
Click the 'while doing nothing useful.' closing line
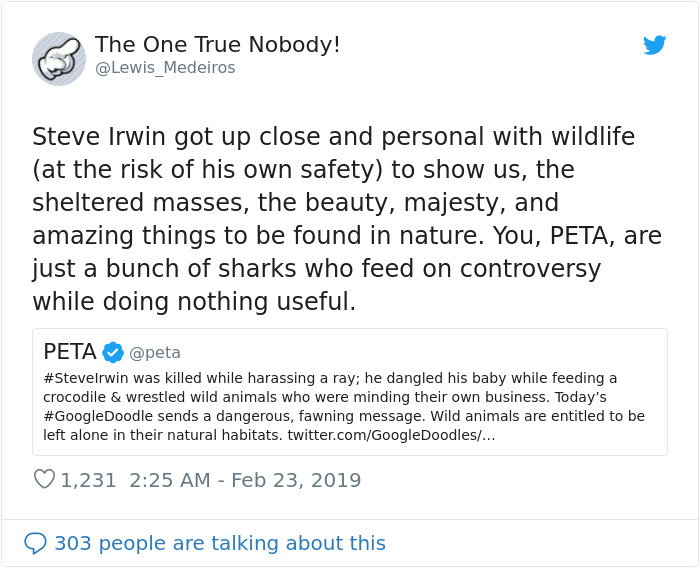pos(194,301)
